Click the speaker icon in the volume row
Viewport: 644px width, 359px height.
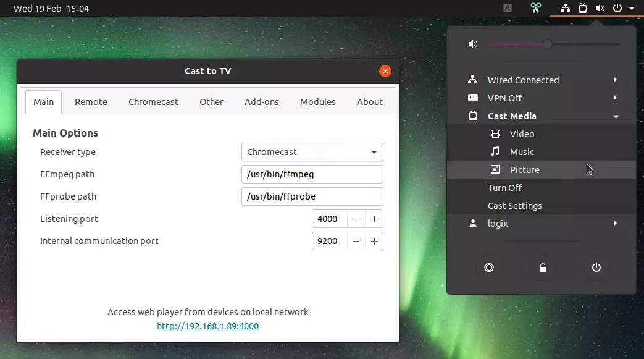point(473,44)
